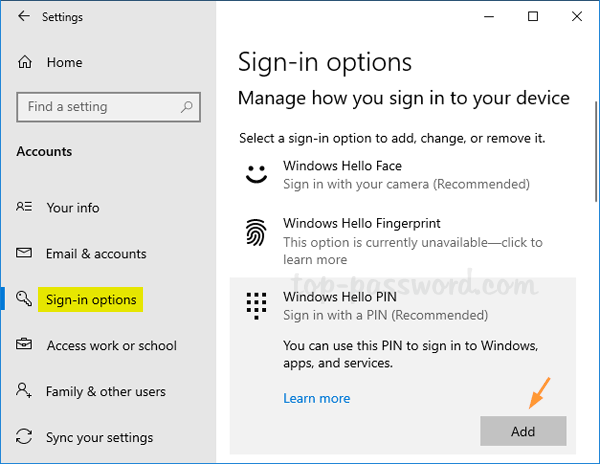Click the Windows Hello PIN keypad icon
Viewport: 600px width, 464px height.
click(257, 305)
